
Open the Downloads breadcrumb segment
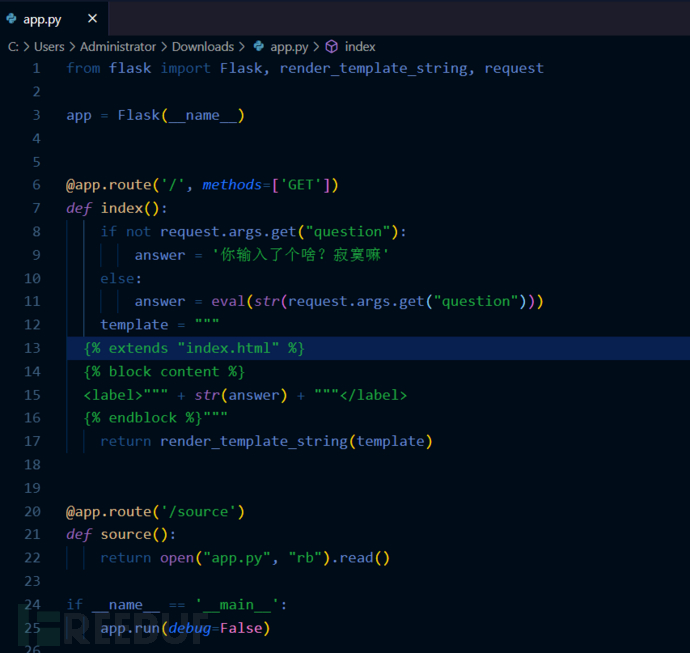tap(203, 47)
